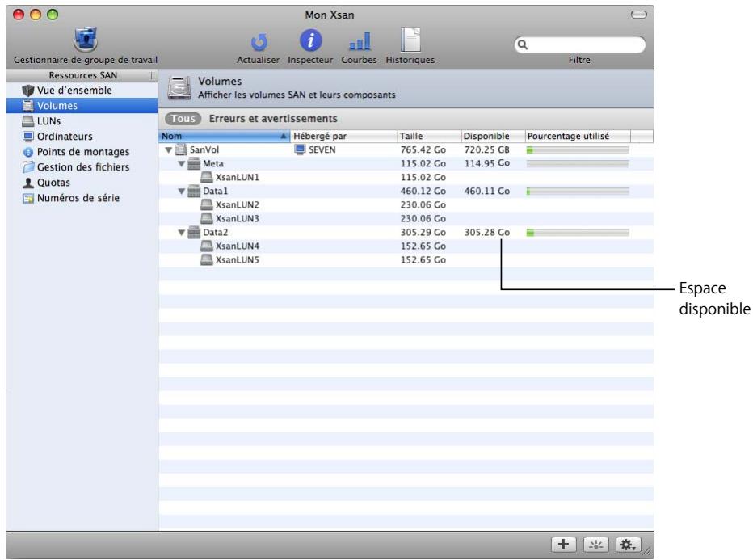Show the Courbes graph icon
Viewport: 753px width, 560px height.
360,41
